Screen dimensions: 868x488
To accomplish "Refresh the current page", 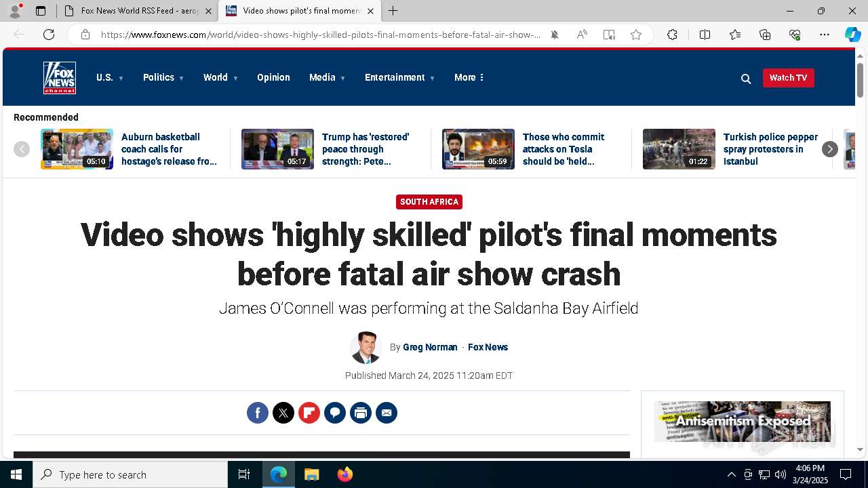I will [x=49, y=35].
